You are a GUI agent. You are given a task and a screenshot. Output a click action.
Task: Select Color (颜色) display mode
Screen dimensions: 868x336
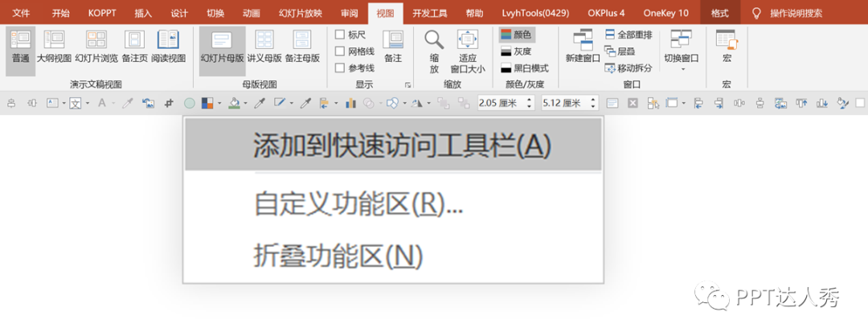coord(517,35)
